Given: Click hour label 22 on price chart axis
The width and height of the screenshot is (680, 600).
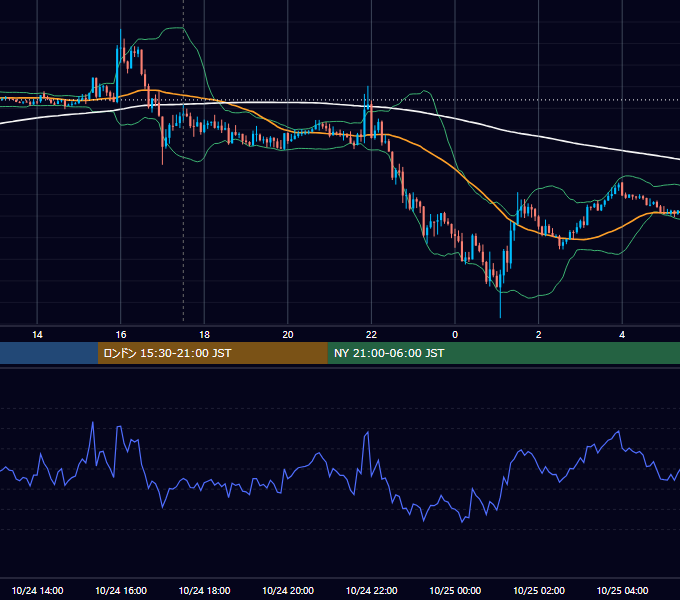Looking at the screenshot, I should click(x=371, y=335).
